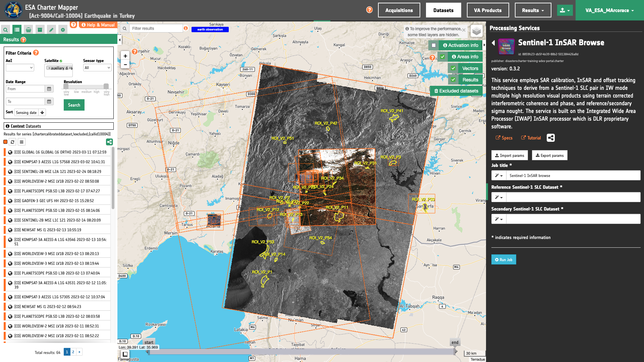Open the search tab magnifier icon
Screen dimensions: 644x362
[5, 30]
